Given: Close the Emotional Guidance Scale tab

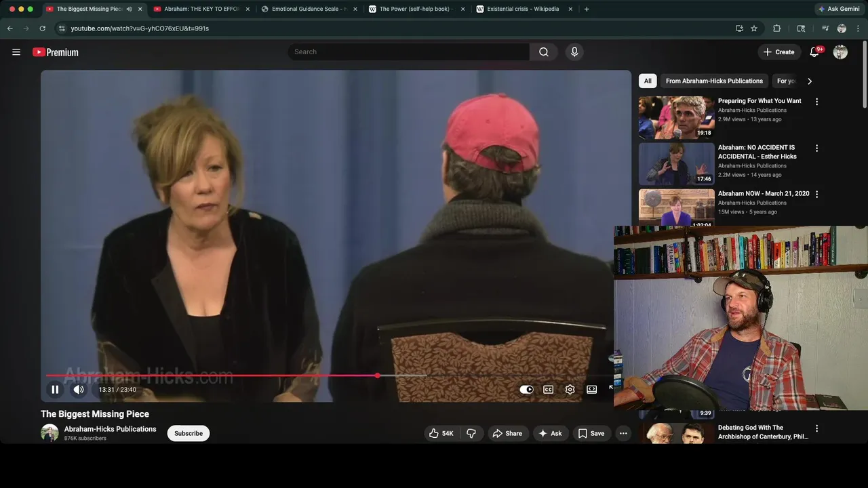Looking at the screenshot, I should (355, 9).
